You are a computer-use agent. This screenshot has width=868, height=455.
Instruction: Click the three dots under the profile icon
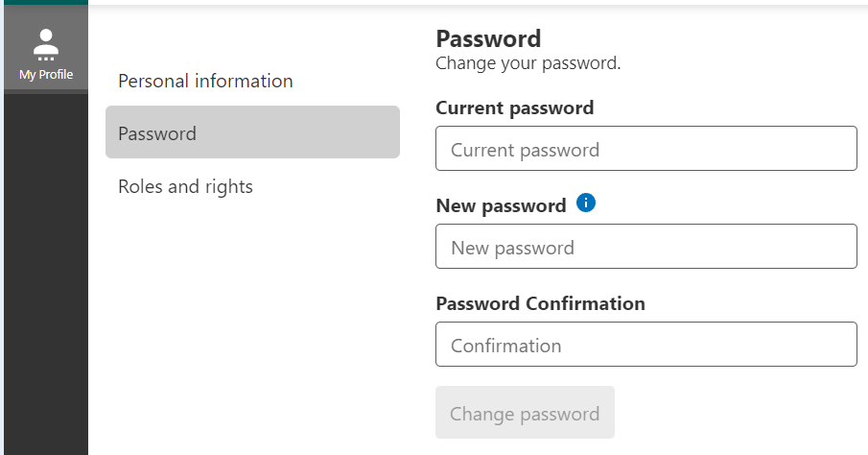(46, 60)
